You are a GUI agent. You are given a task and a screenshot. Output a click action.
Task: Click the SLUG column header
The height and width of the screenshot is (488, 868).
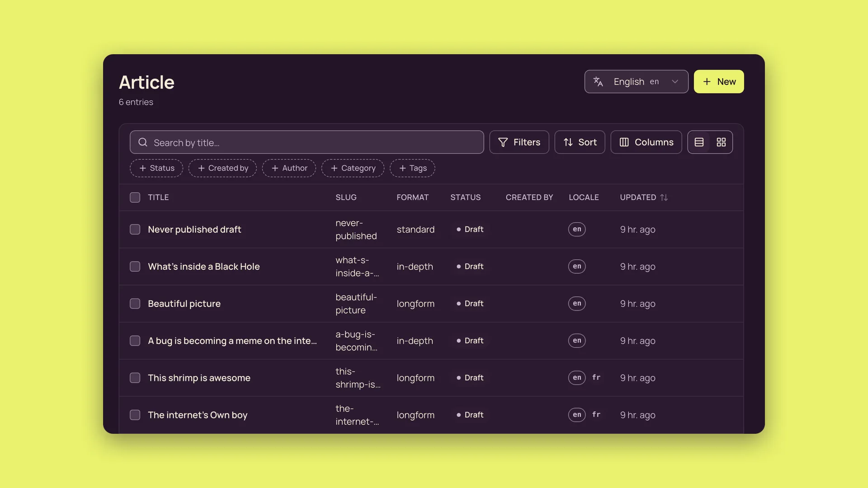tap(346, 197)
